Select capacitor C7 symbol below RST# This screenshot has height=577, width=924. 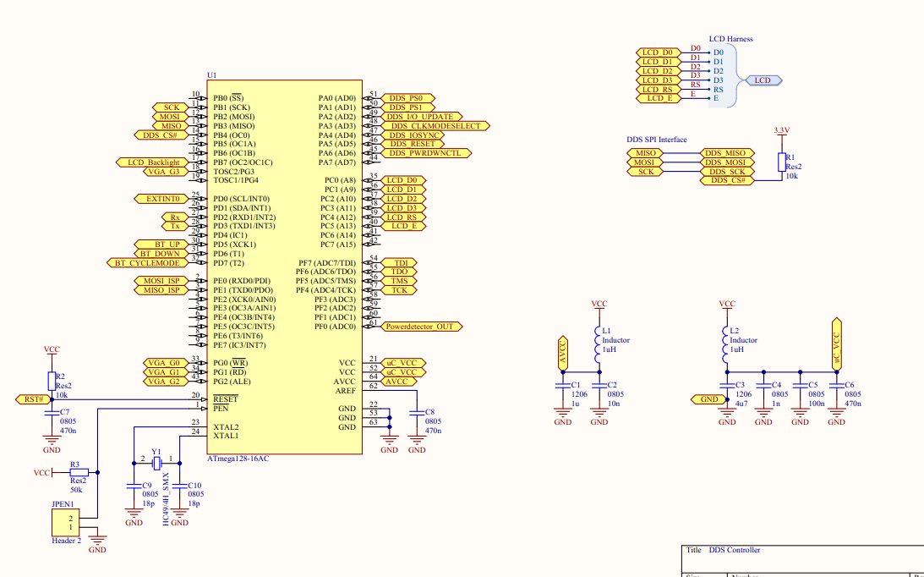(52, 412)
